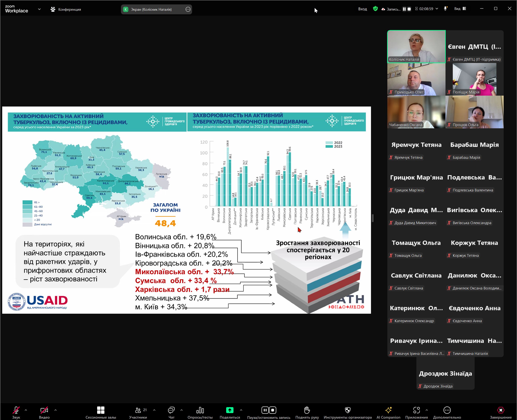This screenshot has width=517, height=420.
Task: Open Дополнительно (More) options
Action: click(x=447, y=410)
